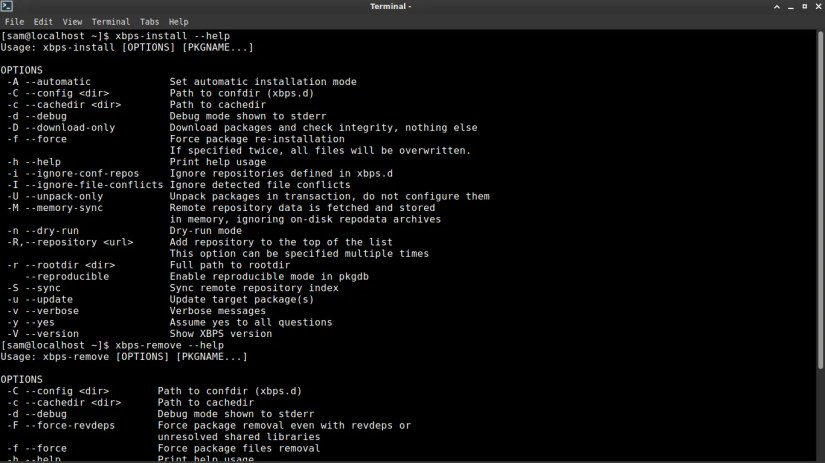Click the roll-up window arrow icon
Screen dimensions: 825x463
tap(777, 6)
